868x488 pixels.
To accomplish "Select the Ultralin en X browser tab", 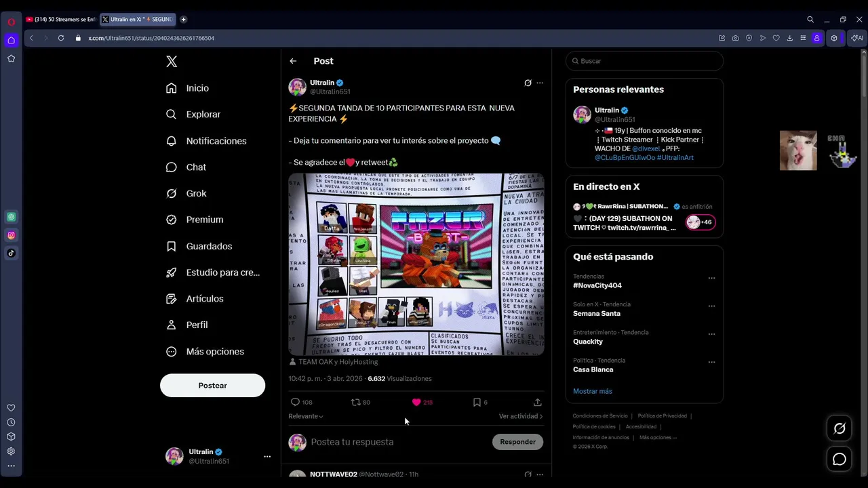I will [138, 20].
